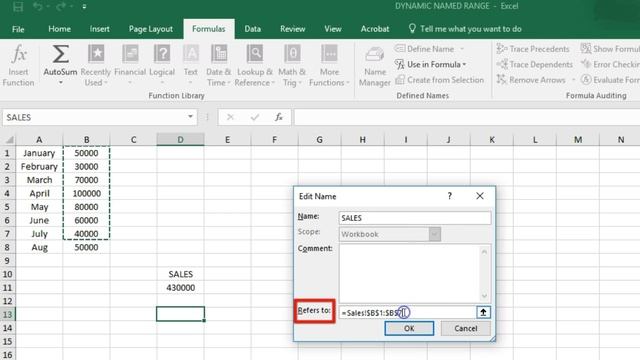Screen dimensions: 640x360
Task: Switch to the Insert tab
Action: 100,29
